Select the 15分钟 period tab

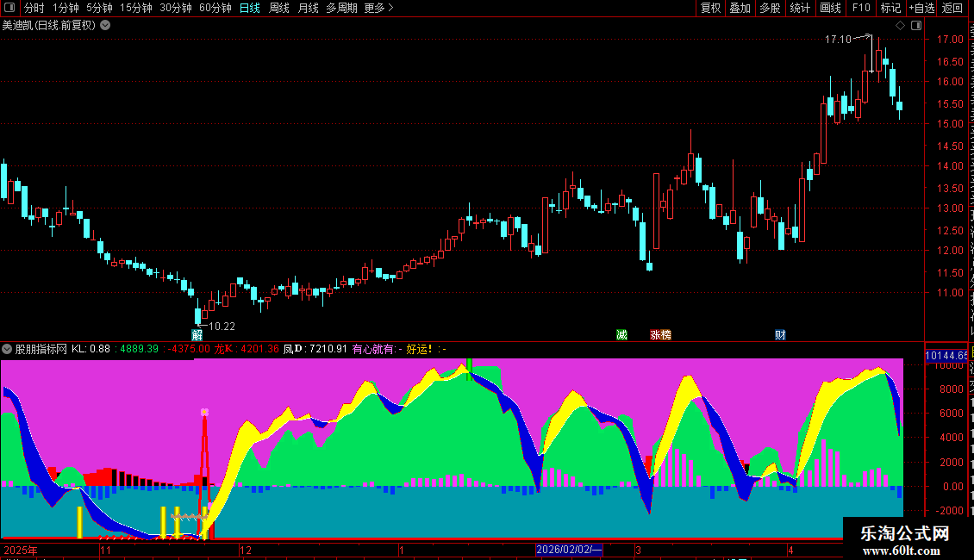(136, 8)
